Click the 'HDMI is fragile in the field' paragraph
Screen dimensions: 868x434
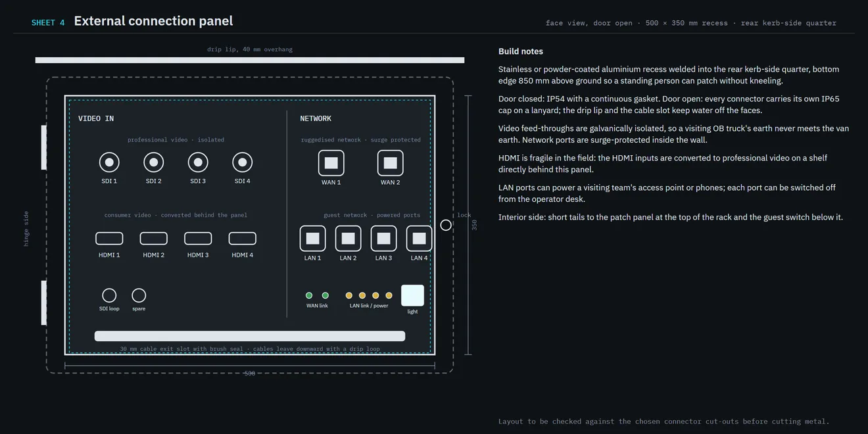click(x=663, y=164)
